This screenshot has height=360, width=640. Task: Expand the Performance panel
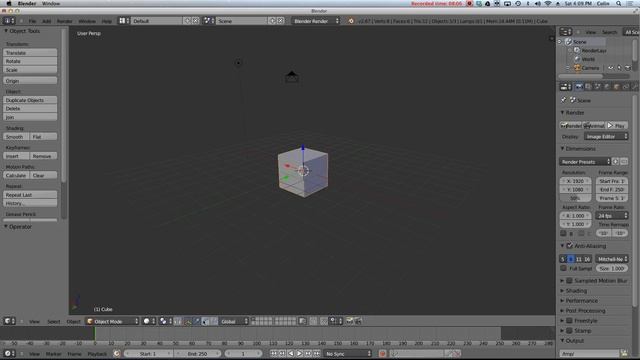[x=581, y=300]
